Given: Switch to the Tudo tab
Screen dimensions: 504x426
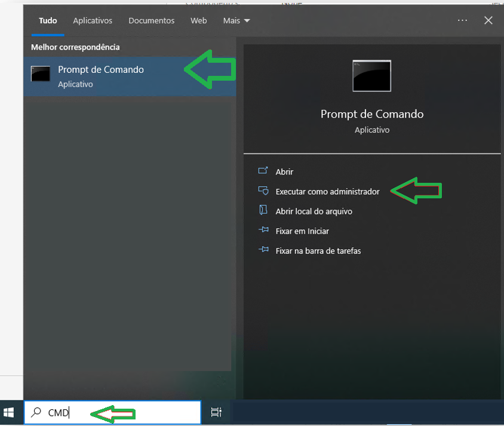Looking at the screenshot, I should click(48, 20).
